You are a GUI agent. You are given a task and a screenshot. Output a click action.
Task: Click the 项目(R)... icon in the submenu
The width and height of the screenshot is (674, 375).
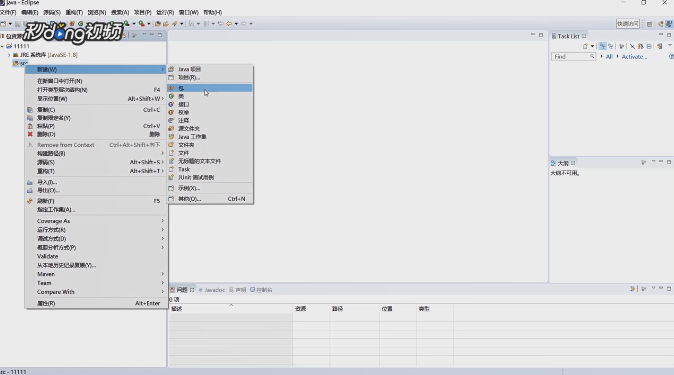[x=171, y=77]
